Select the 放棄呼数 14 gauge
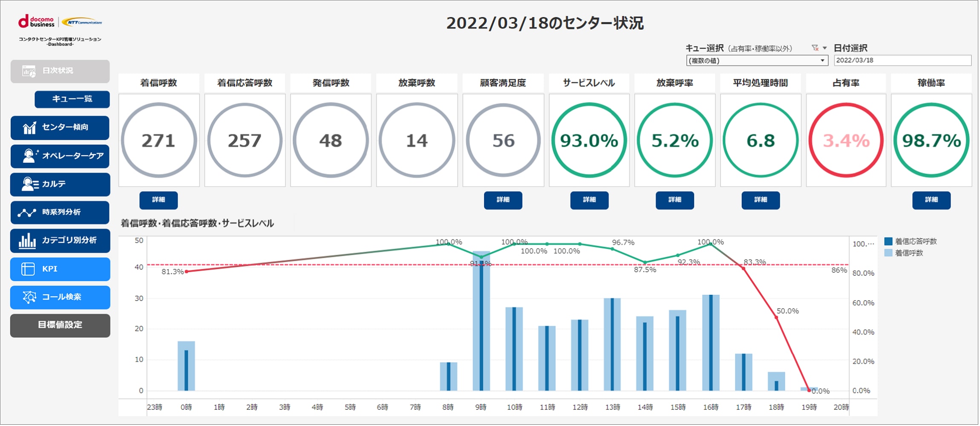Screen dimensions: 980x426 point(417,140)
